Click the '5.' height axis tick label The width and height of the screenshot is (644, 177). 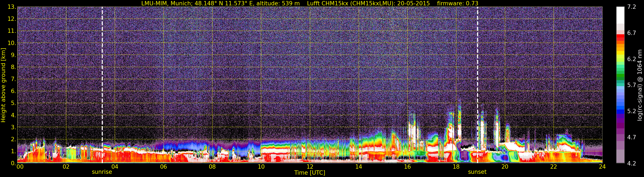(x=13, y=103)
